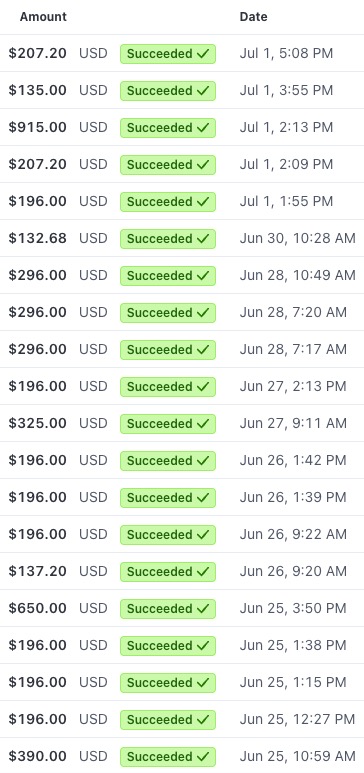
Task: Open payment dated Jun 27, 9:11 AM
Action: [x=293, y=423]
